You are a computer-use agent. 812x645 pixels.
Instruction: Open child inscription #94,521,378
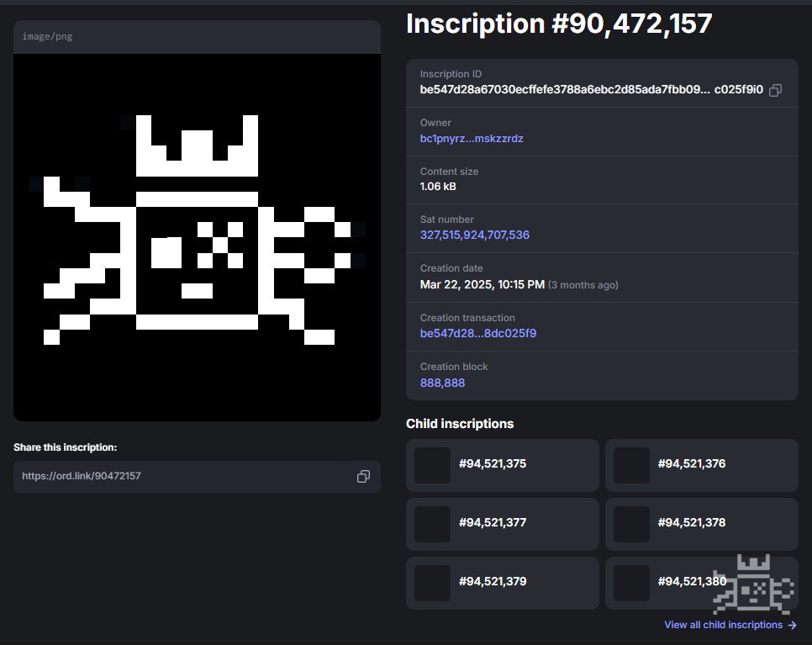702,524
